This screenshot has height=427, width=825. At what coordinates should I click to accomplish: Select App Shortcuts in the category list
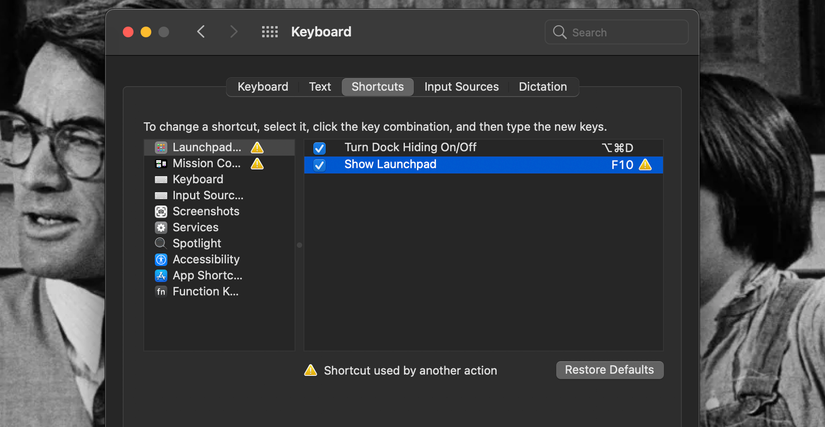coord(219,276)
